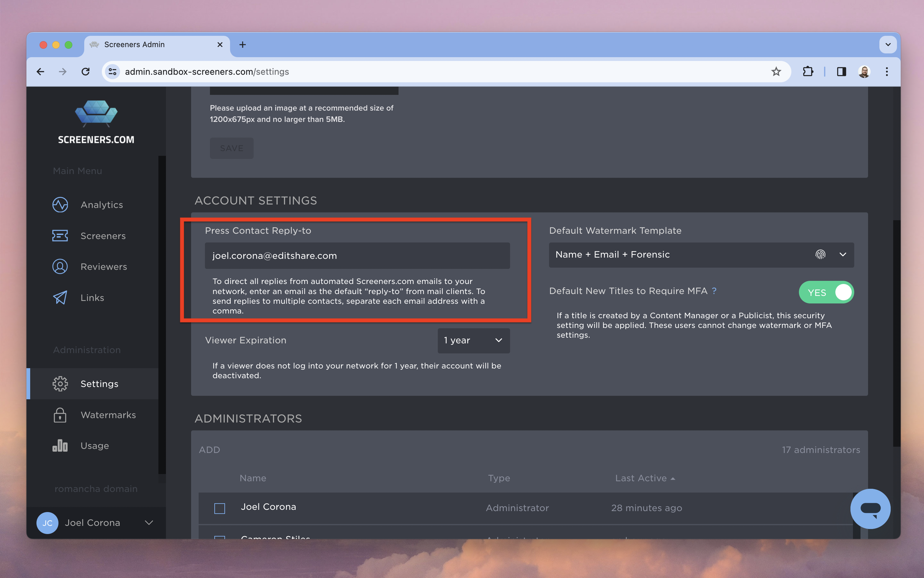Open the Viewer Expiration 1 year dropdown
924x578 pixels.
474,340
